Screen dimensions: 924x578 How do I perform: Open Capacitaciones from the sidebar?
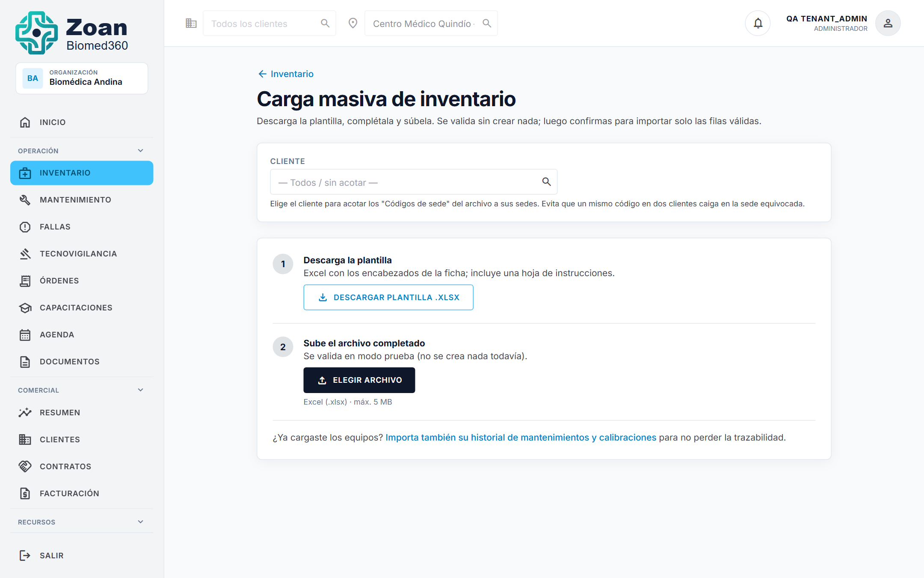pos(82,308)
